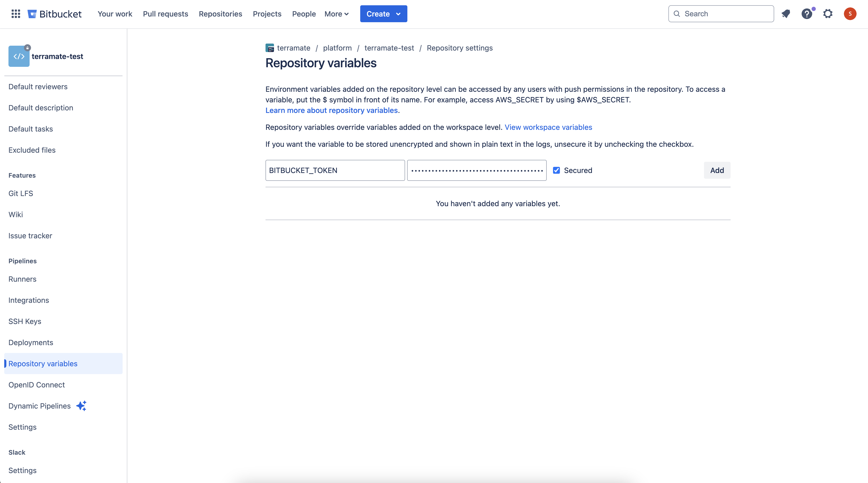Open the More navigation dropdown
Viewport: 868px width, 483px height.
point(336,14)
